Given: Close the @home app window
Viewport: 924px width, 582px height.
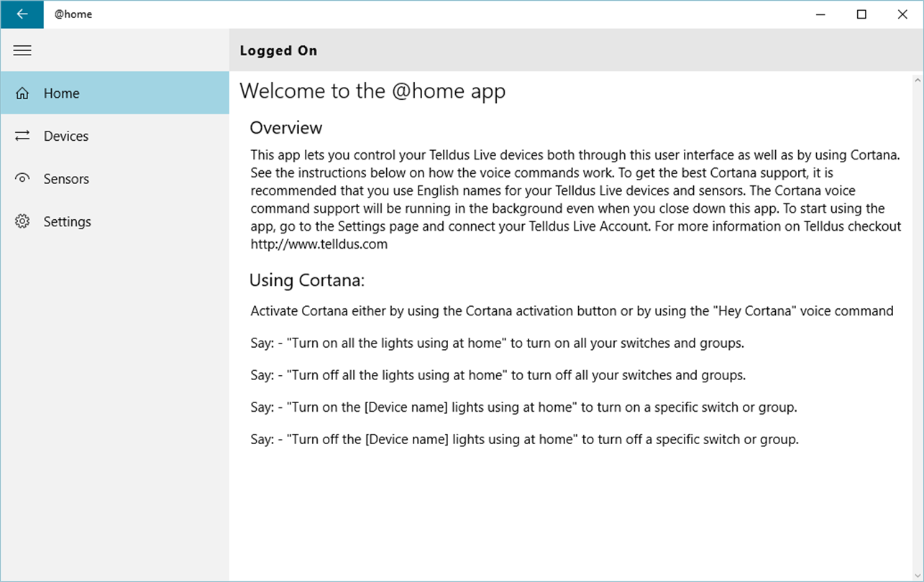Looking at the screenshot, I should [902, 14].
